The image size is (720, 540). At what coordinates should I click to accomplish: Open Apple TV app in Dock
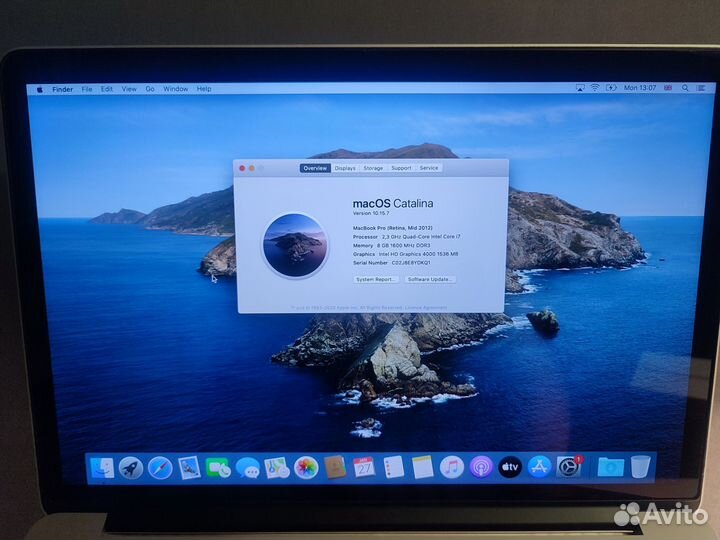click(510, 467)
